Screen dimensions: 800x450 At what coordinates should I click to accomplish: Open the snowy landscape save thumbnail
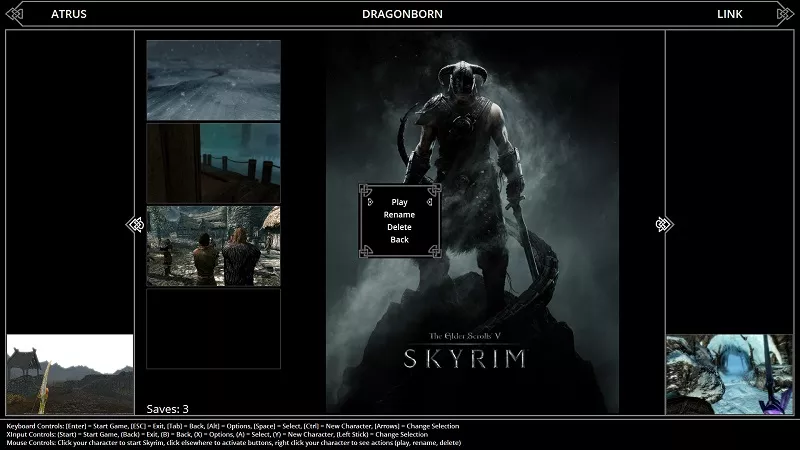tap(213, 80)
